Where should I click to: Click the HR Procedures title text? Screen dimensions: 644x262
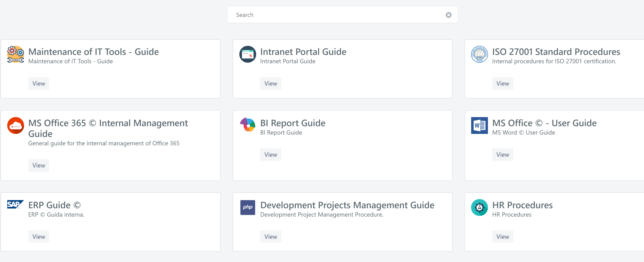(522, 205)
